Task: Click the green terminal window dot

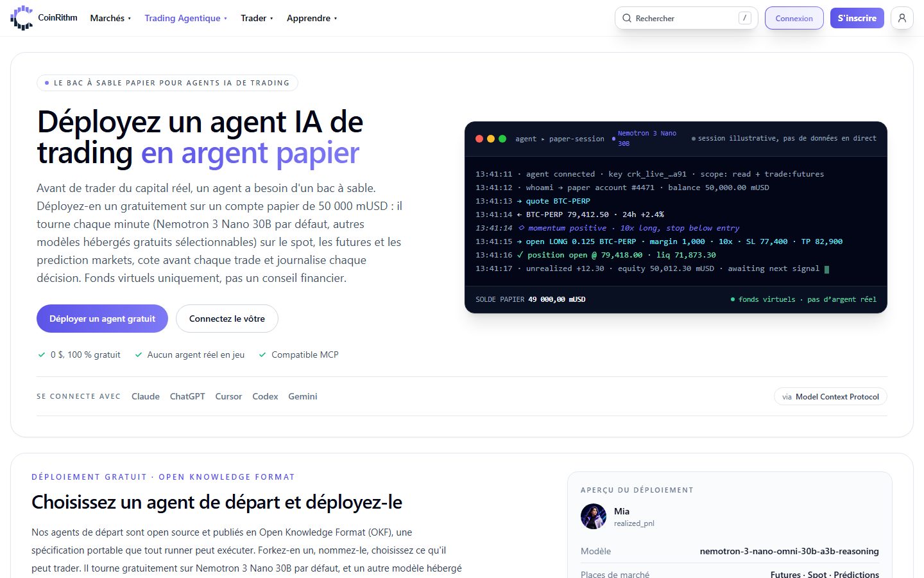Action: click(502, 139)
